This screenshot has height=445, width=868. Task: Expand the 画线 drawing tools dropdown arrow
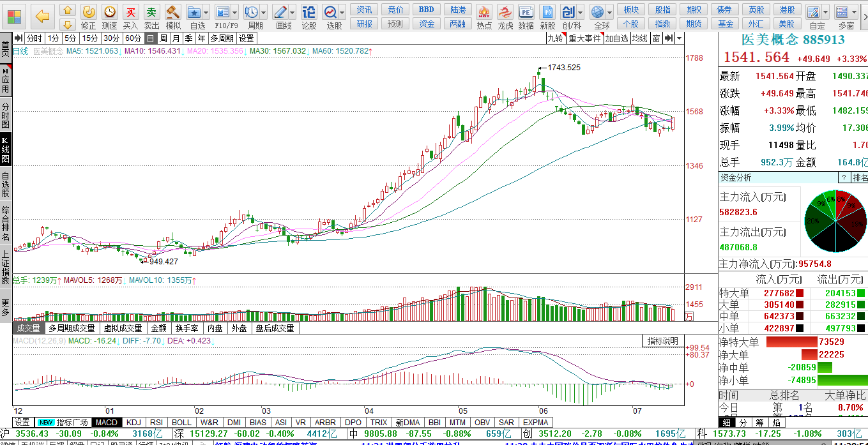pos(293,12)
